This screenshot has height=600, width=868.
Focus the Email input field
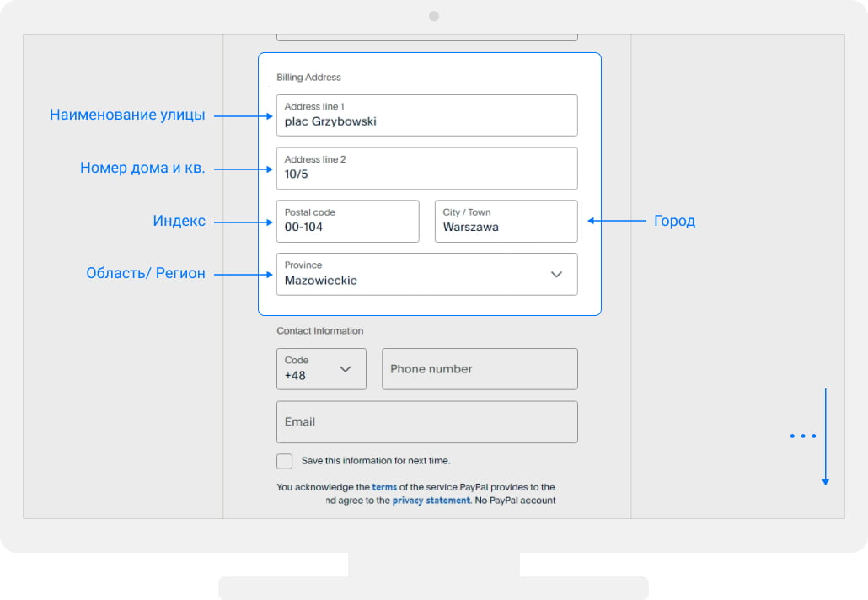[426, 422]
